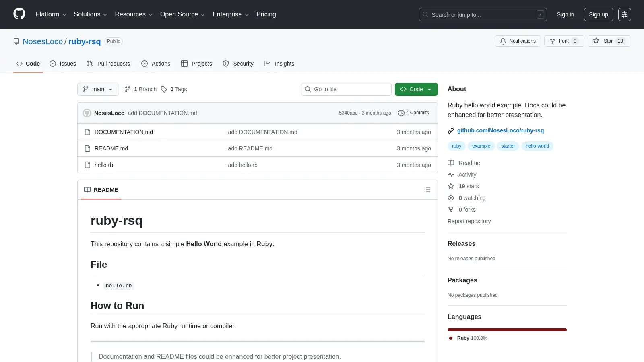
Task: Click NosesLoco avatar in commit row
Action: point(87,113)
